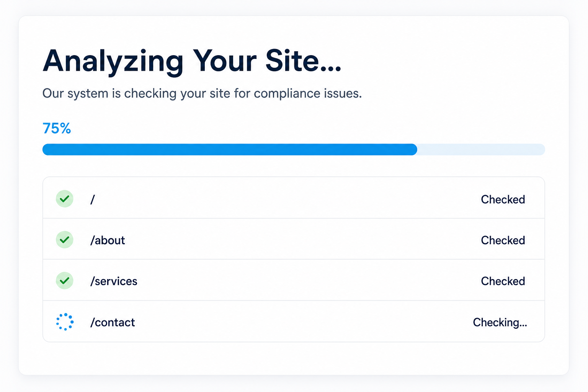Click the 75% progress label
This screenshot has height=392, width=588.
(x=57, y=129)
